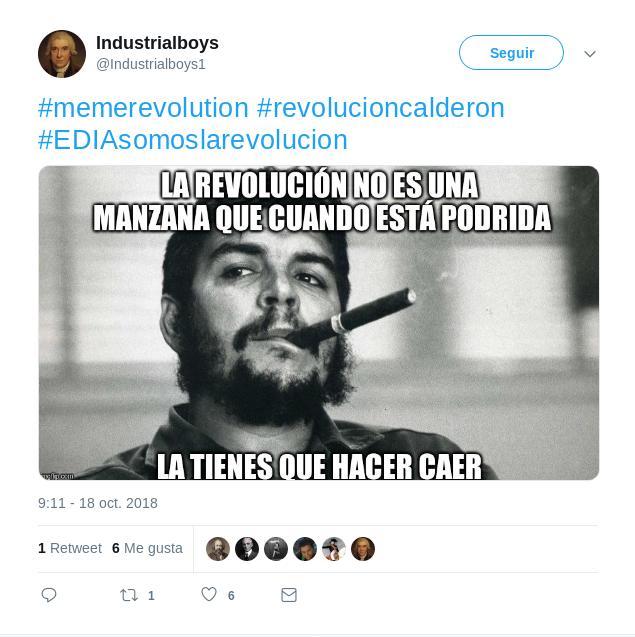
Task: Click the second liker's avatar in the row
Action: click(247, 549)
